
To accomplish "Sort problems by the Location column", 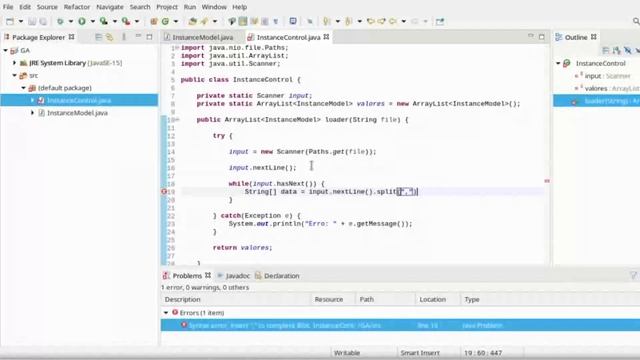I will pos(438,300).
